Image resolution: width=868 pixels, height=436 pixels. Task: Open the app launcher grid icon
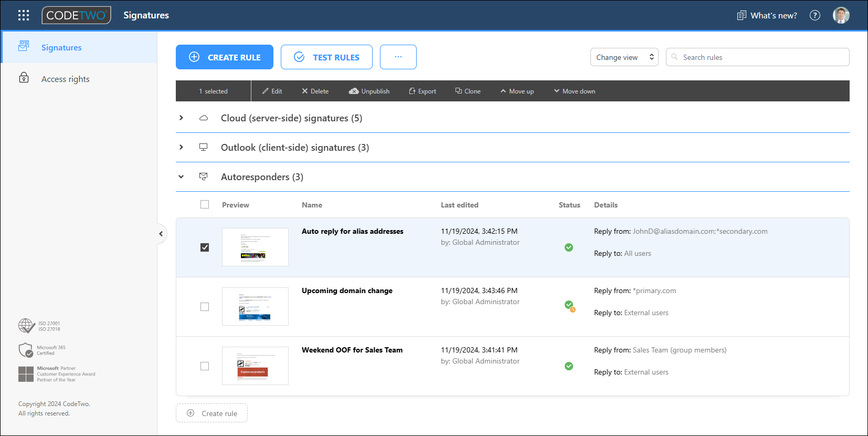point(24,15)
